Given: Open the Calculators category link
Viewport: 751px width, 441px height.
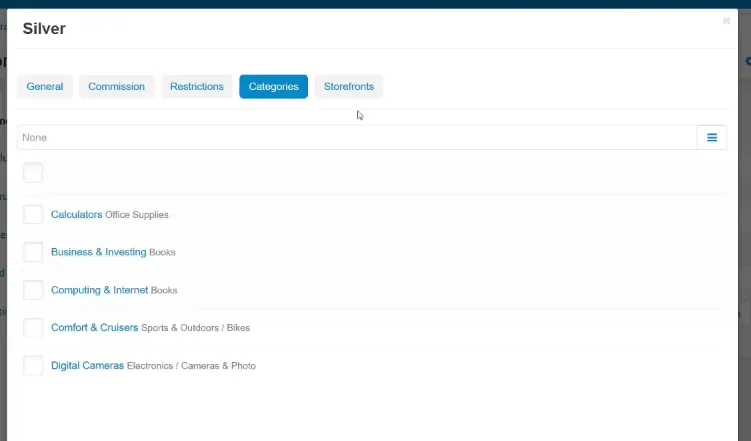Looking at the screenshot, I should click(x=77, y=215).
